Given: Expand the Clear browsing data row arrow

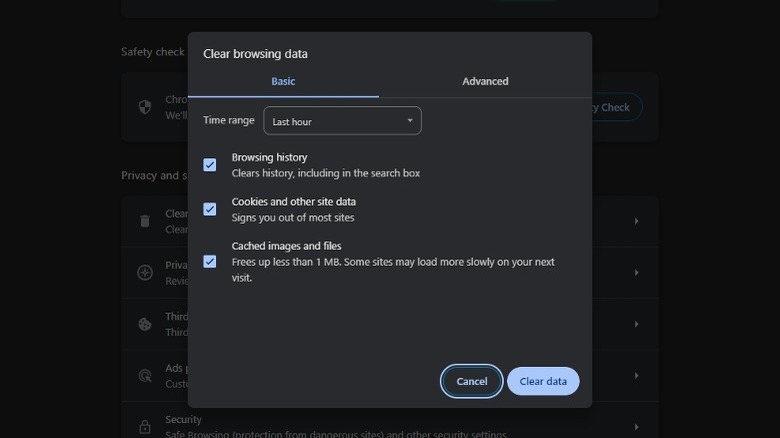Looking at the screenshot, I should pos(636,221).
